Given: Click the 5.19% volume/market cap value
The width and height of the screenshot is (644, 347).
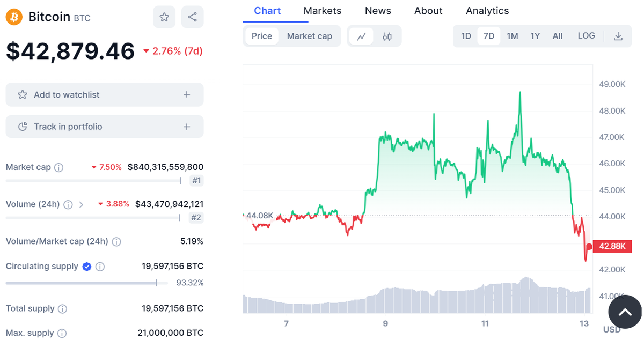Looking at the screenshot, I should click(192, 241).
